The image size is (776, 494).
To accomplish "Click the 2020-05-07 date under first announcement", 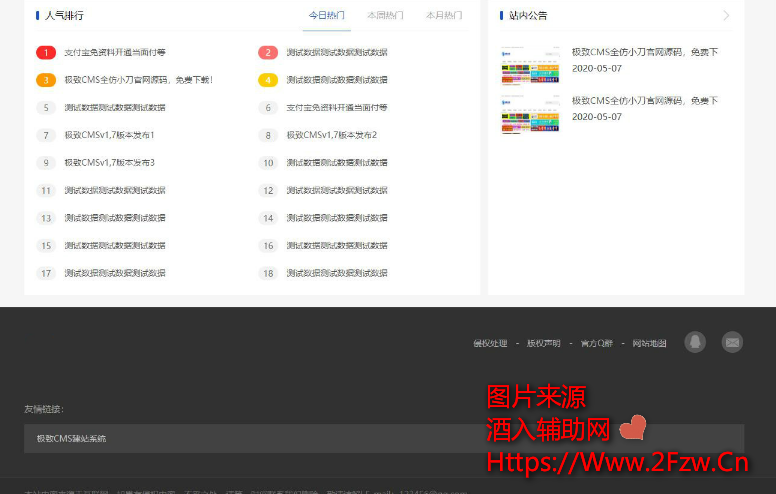I will [597, 68].
